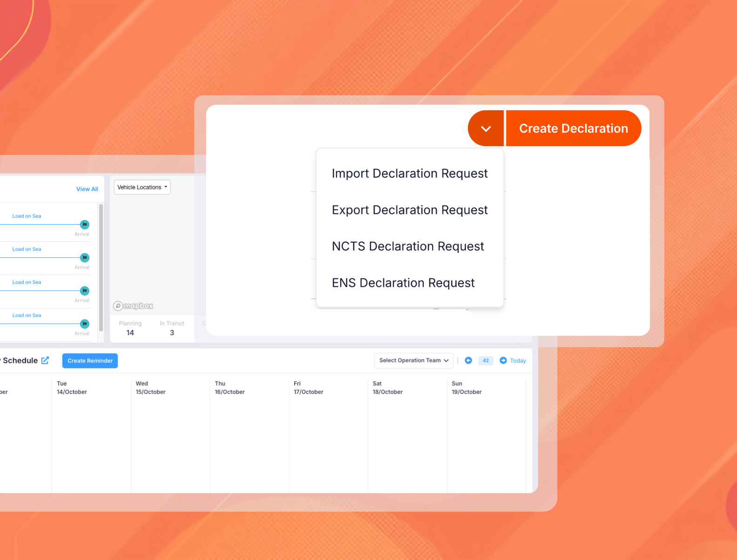Screen dimensions: 737x560
Task: Go to previous week arrow icon
Action: (x=469, y=360)
